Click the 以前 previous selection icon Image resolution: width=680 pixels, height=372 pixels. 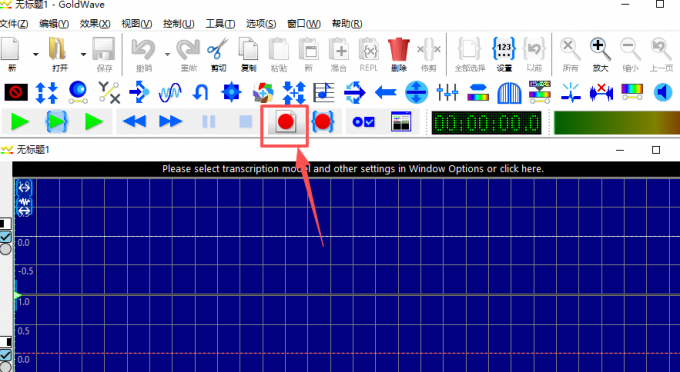point(534,49)
